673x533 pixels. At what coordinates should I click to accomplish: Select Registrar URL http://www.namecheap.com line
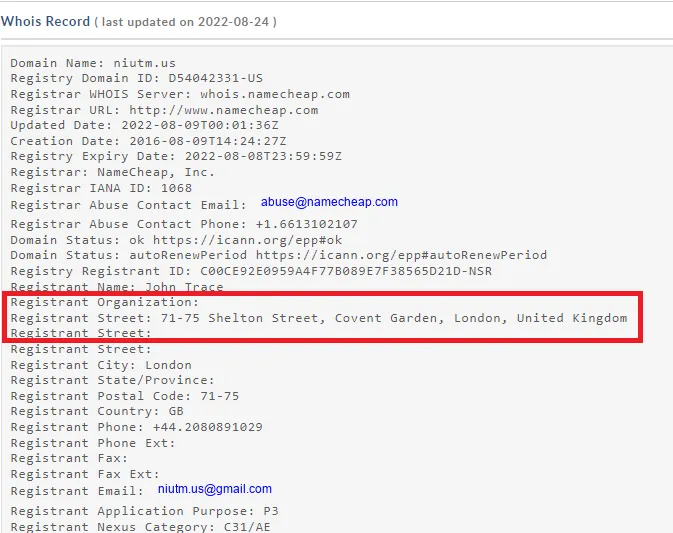point(164,110)
